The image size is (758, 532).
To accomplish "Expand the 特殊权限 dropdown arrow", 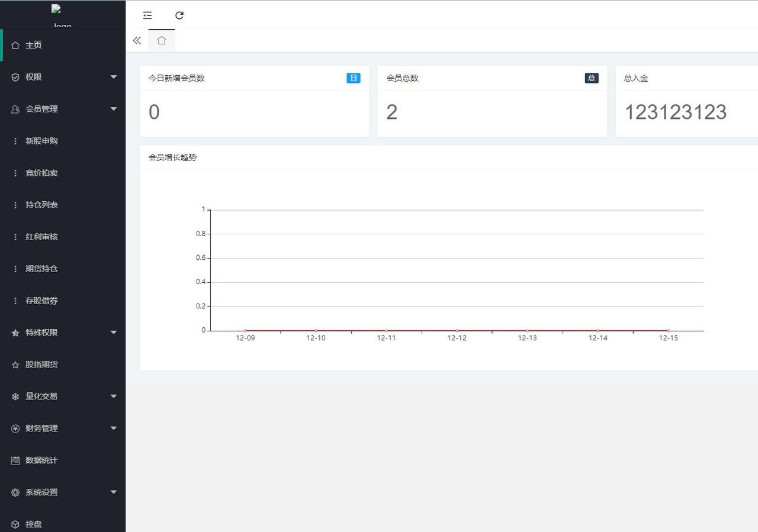I will pos(114,333).
